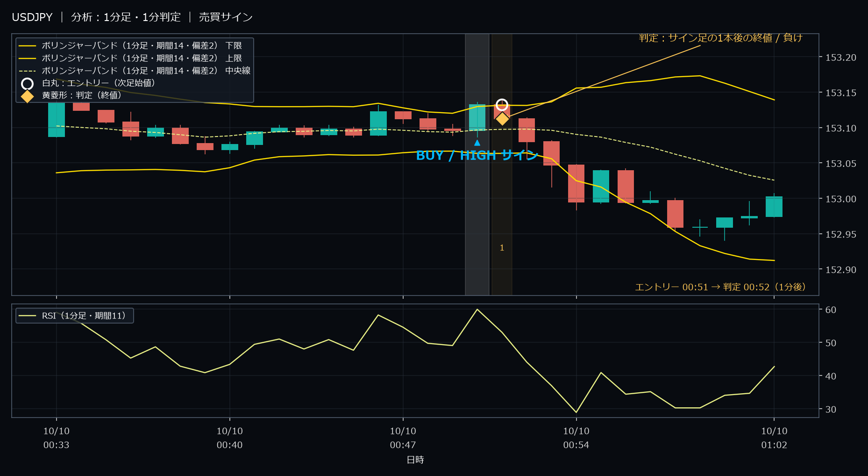
Task: Click the 売買サイン title text
Action: [226, 17]
